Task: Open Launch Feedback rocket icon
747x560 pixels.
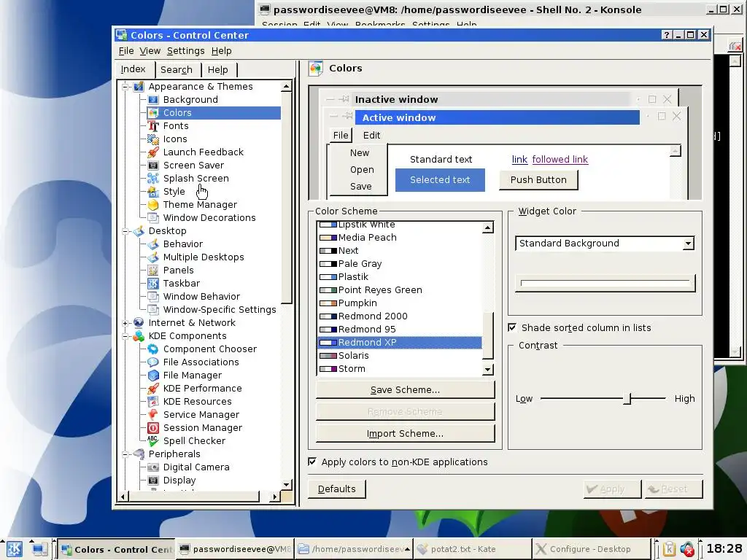Action: (153, 152)
